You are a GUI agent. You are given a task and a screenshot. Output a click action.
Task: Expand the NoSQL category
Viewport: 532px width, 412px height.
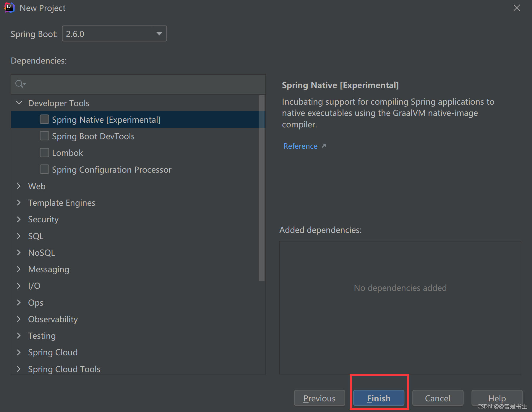(x=19, y=252)
